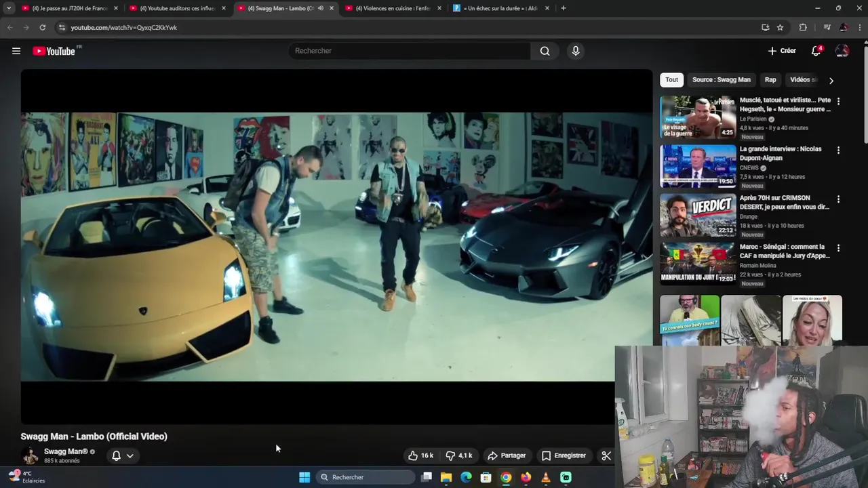
Task: Reload the page
Action: click(x=42, y=27)
